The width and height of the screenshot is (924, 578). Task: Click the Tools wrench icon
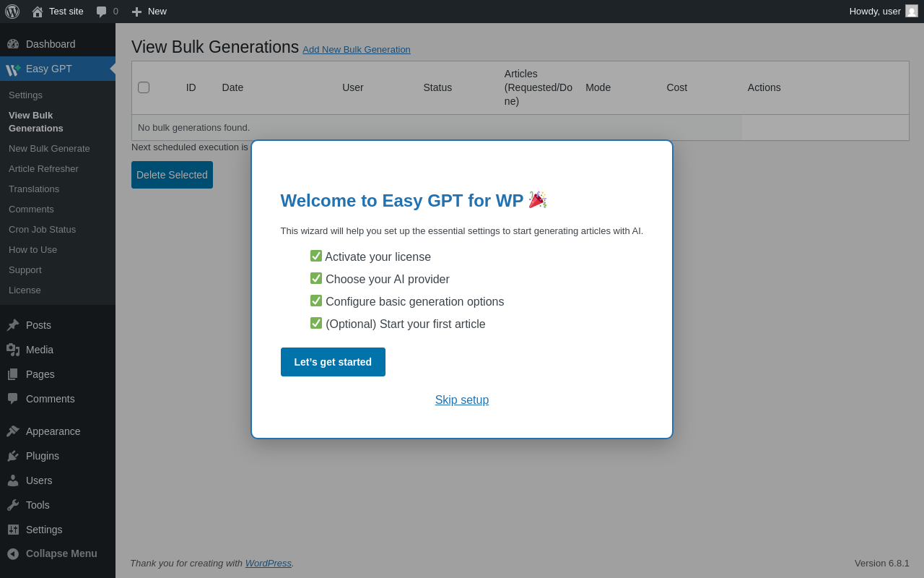click(x=13, y=505)
